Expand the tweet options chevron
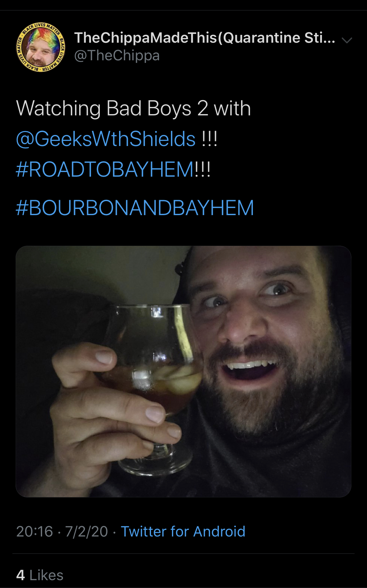The image size is (367, 588). click(x=347, y=40)
